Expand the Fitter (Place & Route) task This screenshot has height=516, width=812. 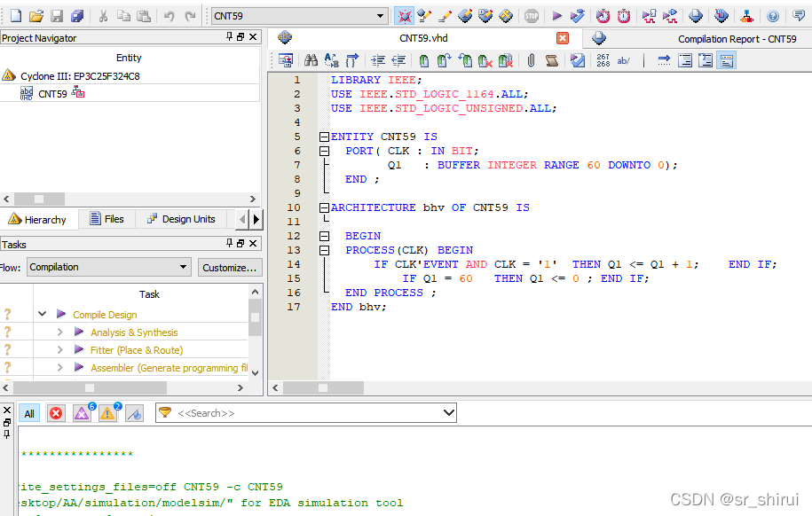60,350
